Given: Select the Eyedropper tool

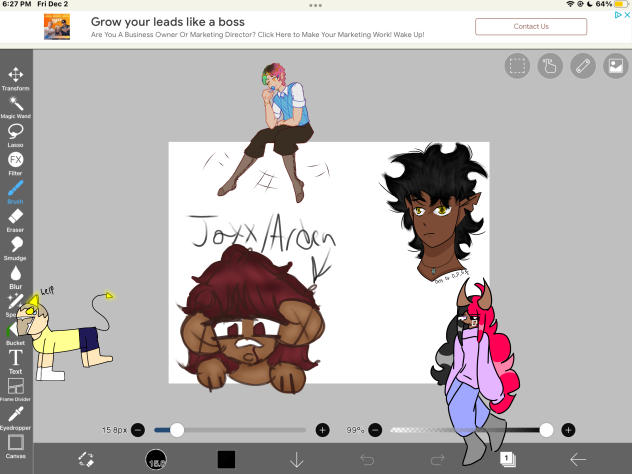Looking at the screenshot, I should coord(15,418).
